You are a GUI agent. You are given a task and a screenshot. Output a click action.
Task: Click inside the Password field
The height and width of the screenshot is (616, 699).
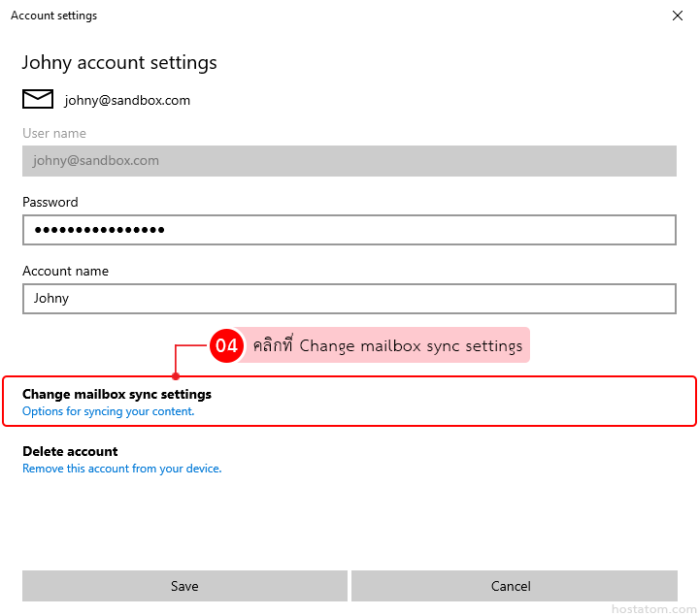[349, 230]
